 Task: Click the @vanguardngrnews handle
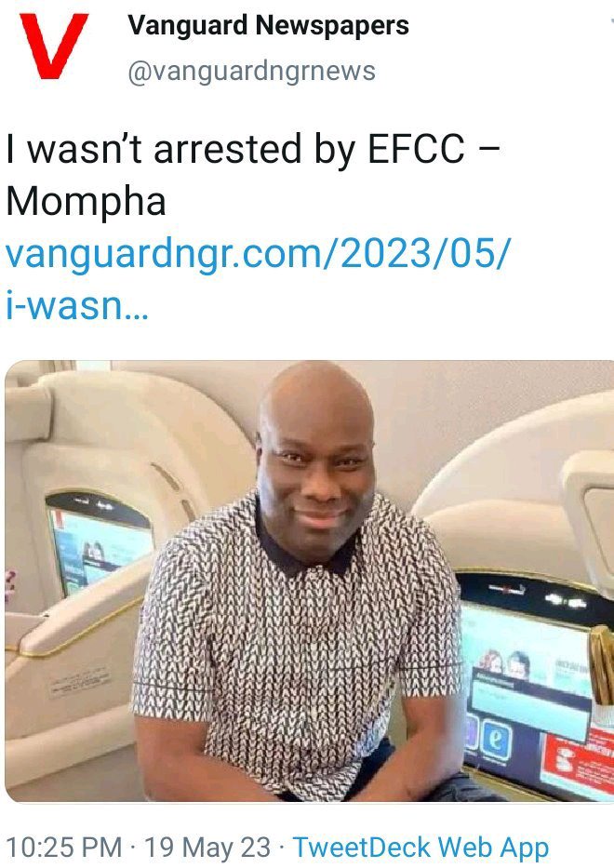click(252, 72)
